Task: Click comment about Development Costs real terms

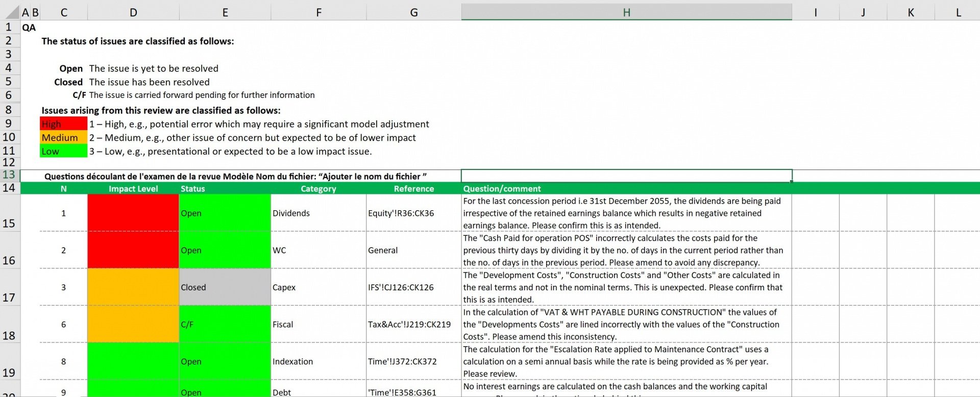Action: coord(626,287)
